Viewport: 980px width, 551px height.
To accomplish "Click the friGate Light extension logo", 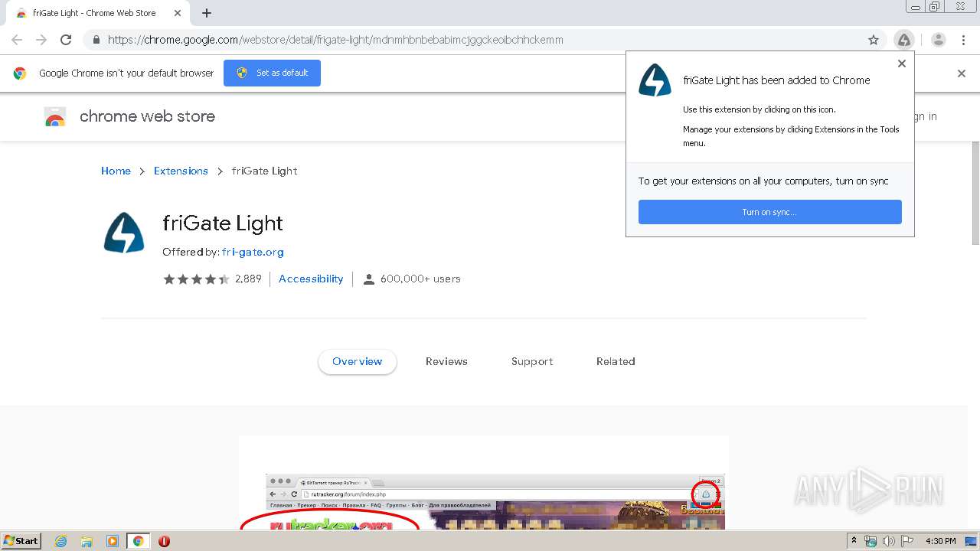I will click(x=124, y=233).
